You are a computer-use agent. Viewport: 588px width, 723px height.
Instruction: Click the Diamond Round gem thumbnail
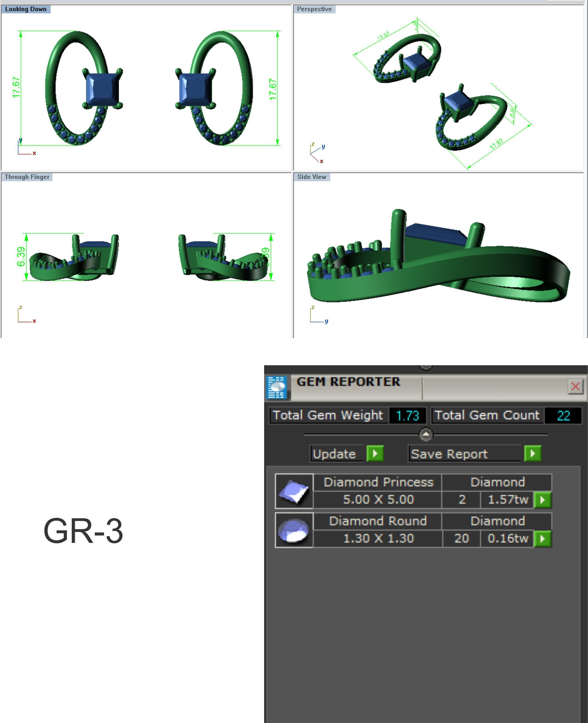[x=294, y=530]
